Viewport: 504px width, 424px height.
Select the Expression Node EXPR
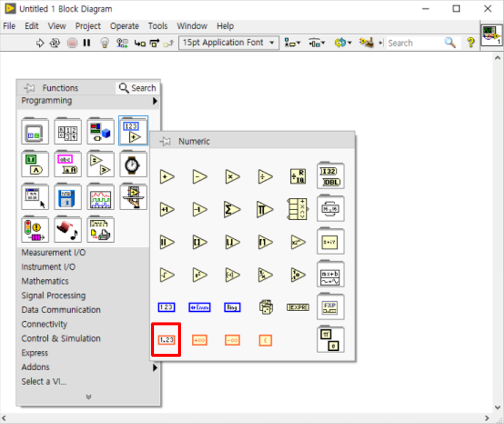(x=298, y=307)
